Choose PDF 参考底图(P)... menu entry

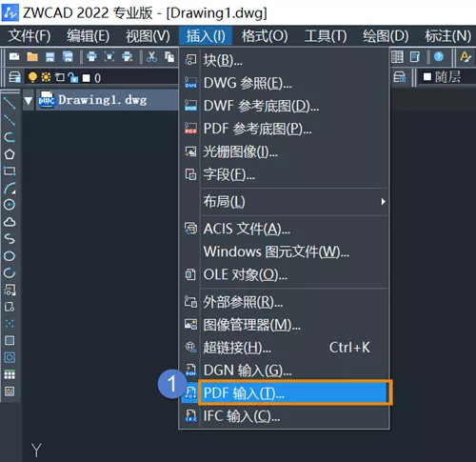pyautogui.click(x=284, y=129)
